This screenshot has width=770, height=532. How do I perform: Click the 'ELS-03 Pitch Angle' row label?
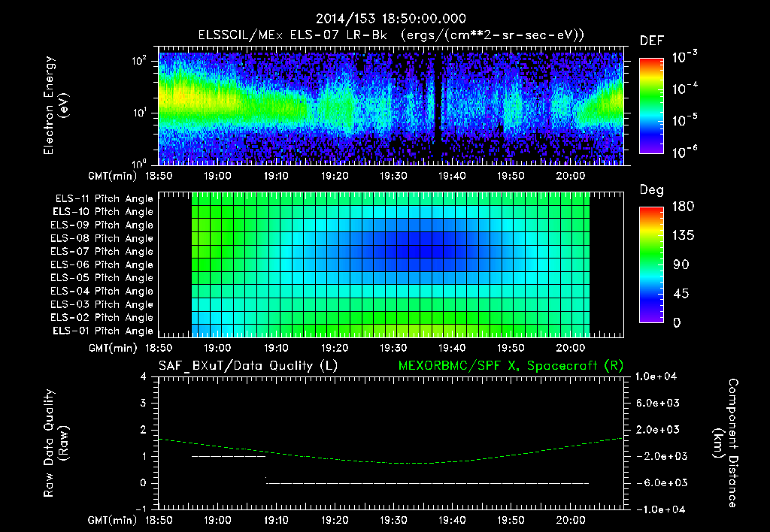click(x=102, y=305)
